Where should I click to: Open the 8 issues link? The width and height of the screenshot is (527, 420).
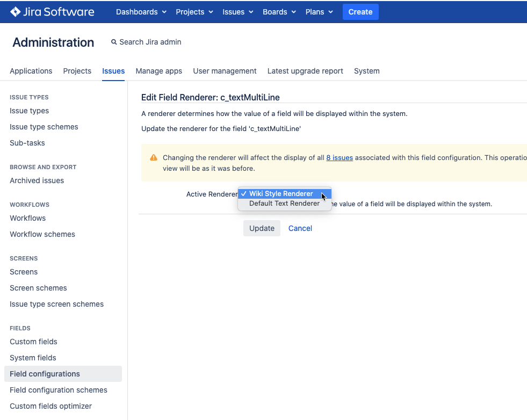point(340,158)
